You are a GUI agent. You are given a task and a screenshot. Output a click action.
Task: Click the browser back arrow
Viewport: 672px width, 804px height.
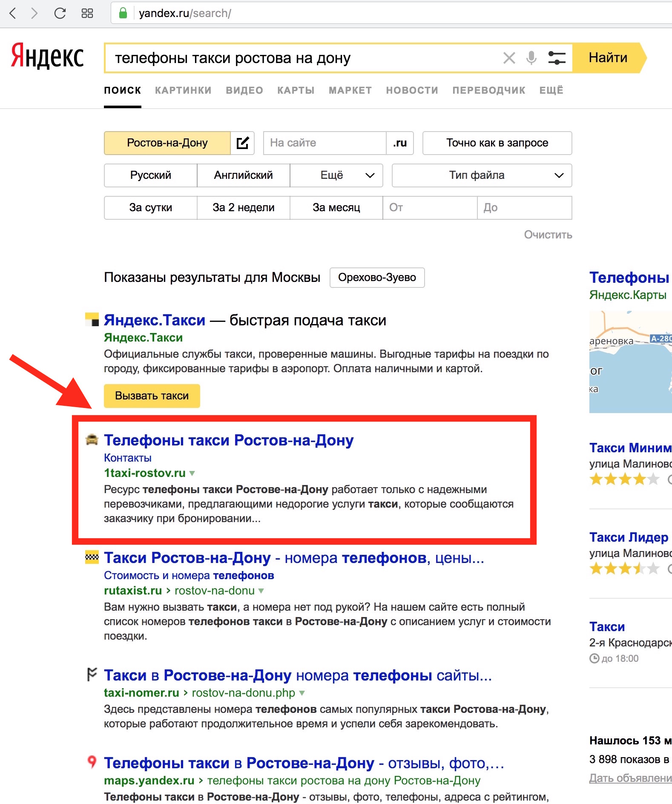click(13, 13)
